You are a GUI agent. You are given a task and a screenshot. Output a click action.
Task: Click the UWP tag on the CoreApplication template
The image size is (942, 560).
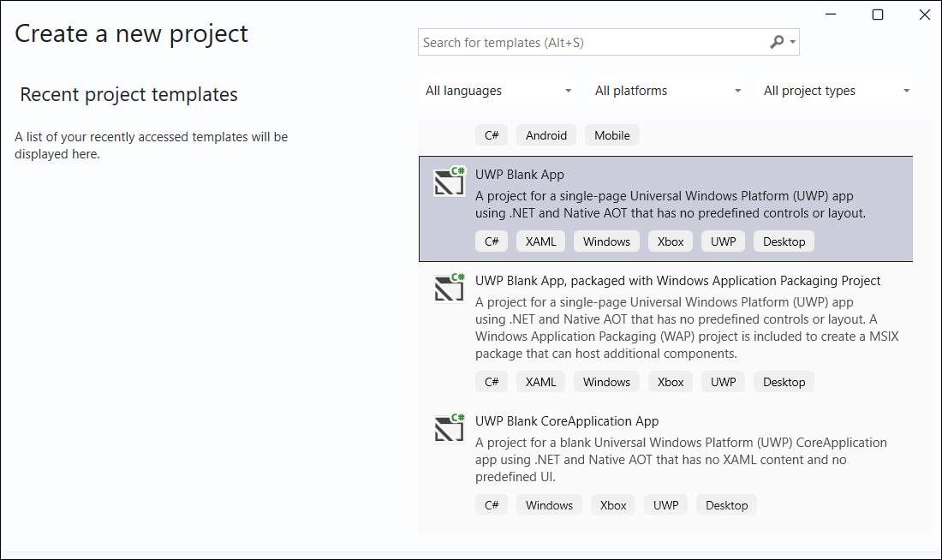tap(665, 504)
